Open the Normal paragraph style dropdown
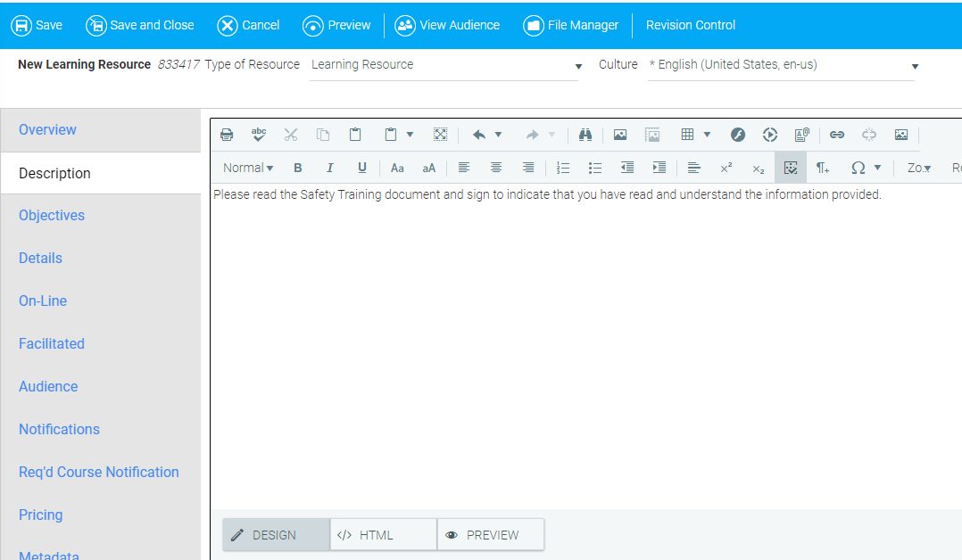 (x=248, y=168)
